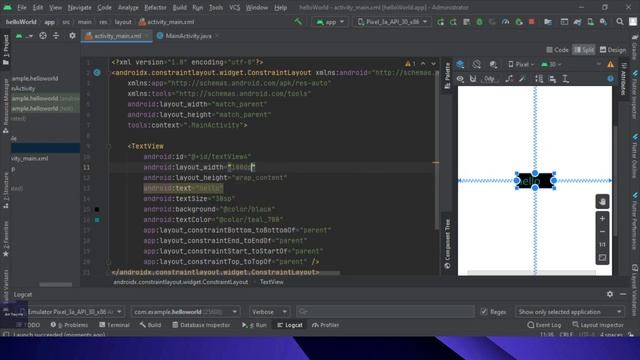The image size is (640, 360).
Task: Open the Database Inspector tool window
Action: click(201, 325)
